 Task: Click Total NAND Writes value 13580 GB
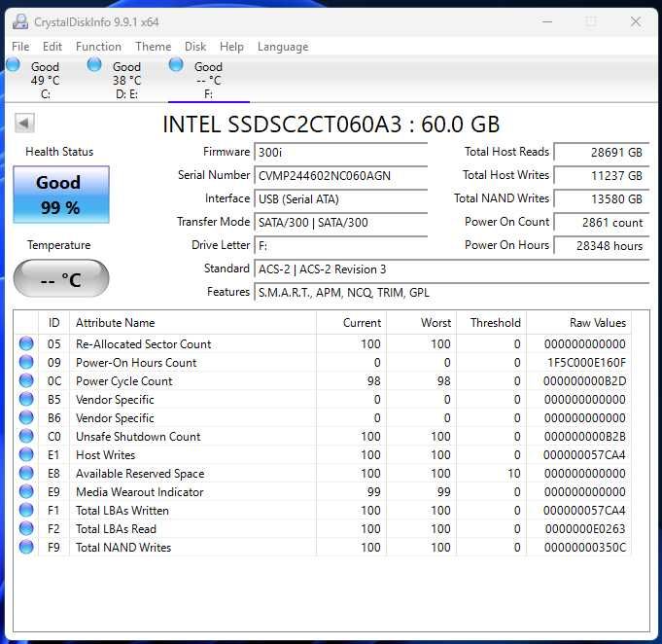pyautogui.click(x=602, y=199)
